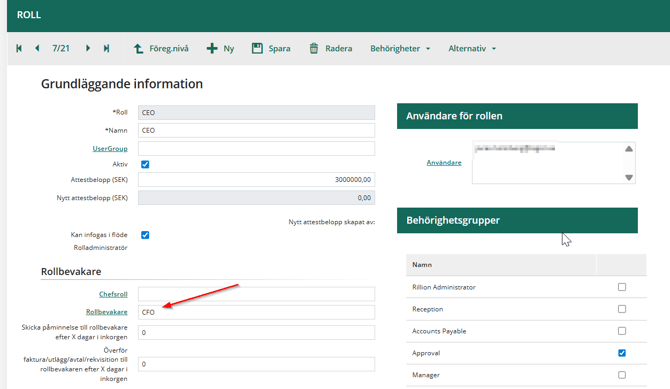Click the user list down arrow
Screen dimensions: 670x389
629,177
